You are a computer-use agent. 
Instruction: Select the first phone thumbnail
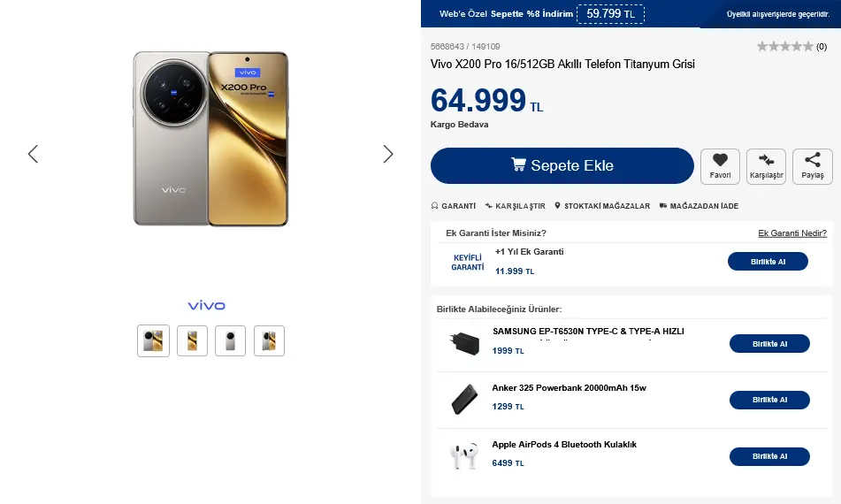(x=153, y=341)
